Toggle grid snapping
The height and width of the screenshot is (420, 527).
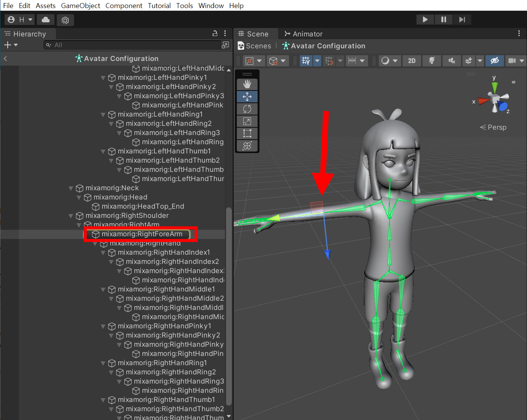[x=329, y=61]
